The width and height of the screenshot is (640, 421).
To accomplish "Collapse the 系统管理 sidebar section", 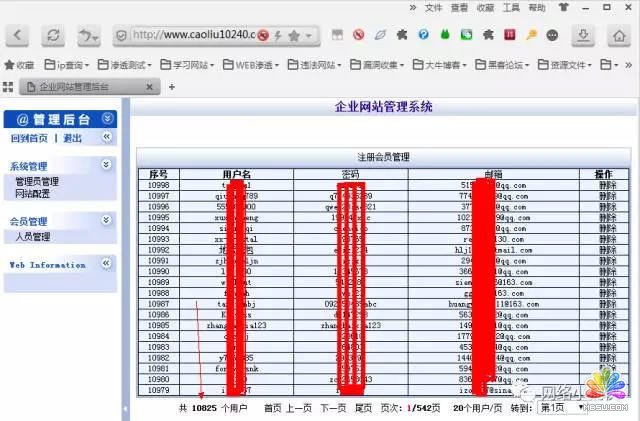I will [107, 164].
